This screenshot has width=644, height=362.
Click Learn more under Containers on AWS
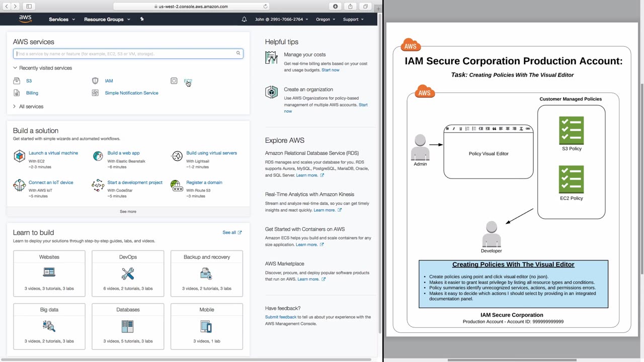point(310,245)
